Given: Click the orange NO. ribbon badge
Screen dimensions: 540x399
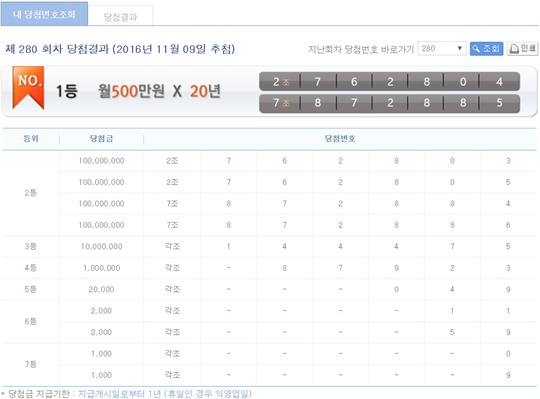Looking at the screenshot, I should tap(29, 87).
